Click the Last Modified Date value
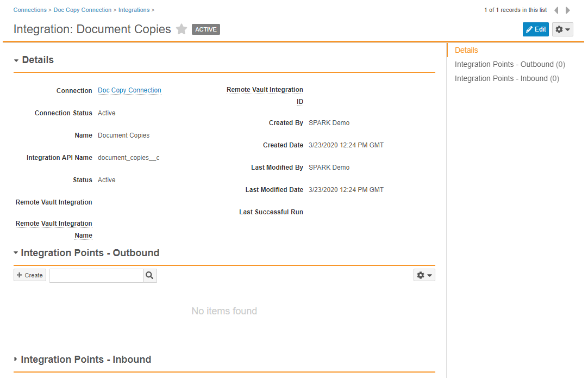The image size is (588, 378). [x=346, y=190]
